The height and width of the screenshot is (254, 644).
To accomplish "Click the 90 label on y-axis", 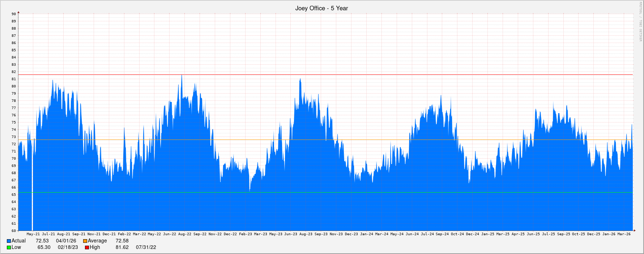I will [x=14, y=14].
